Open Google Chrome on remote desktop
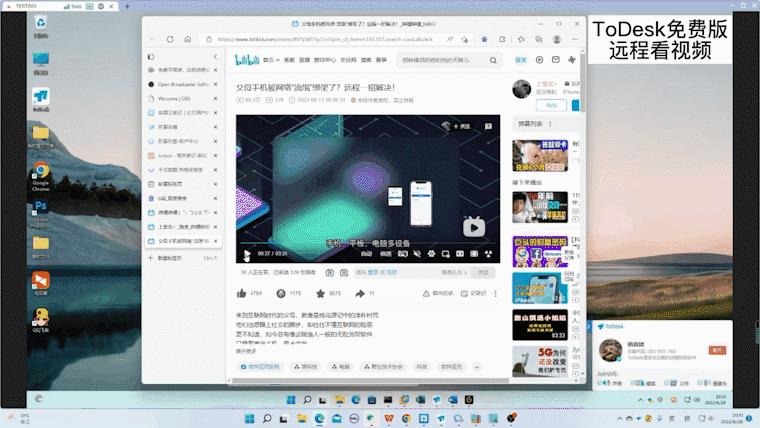This screenshot has height=428, width=760. pos(41,175)
